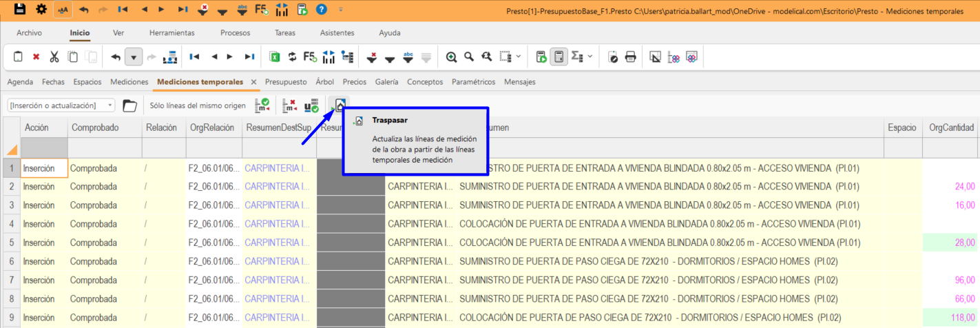Save file from title bar disk icon

click(x=21, y=10)
